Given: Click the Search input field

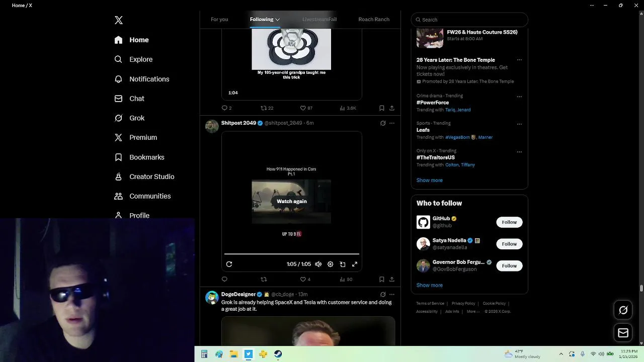Looking at the screenshot, I should click(469, 20).
